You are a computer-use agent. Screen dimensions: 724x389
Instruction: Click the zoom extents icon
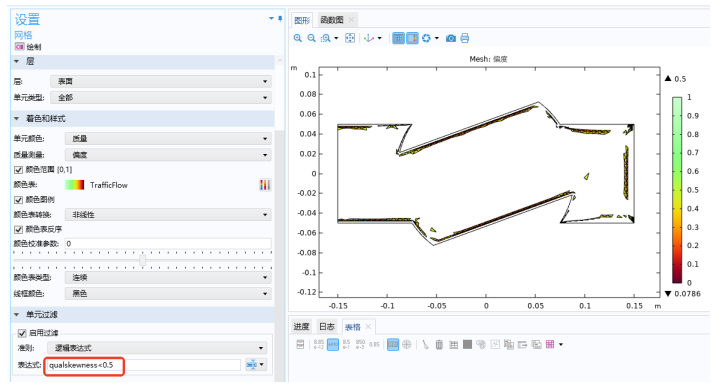pos(350,38)
